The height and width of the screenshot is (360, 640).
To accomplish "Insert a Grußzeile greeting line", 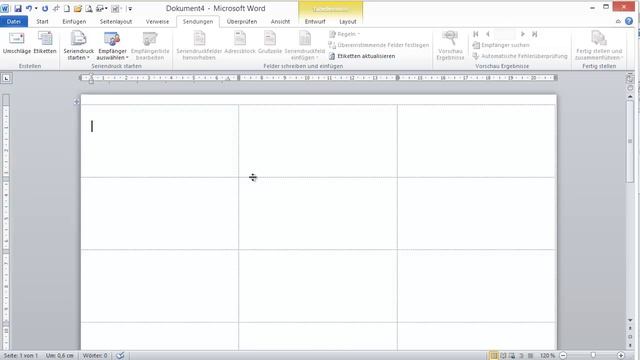I will [270, 43].
